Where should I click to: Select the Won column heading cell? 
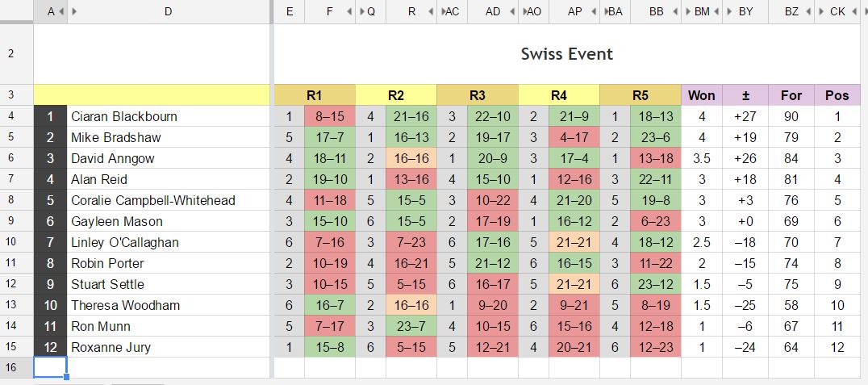701,95
